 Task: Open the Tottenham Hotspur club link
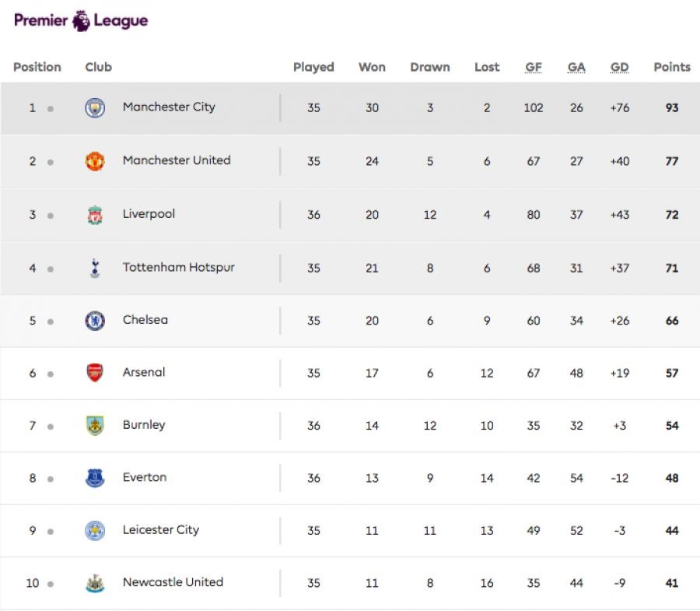(x=178, y=268)
